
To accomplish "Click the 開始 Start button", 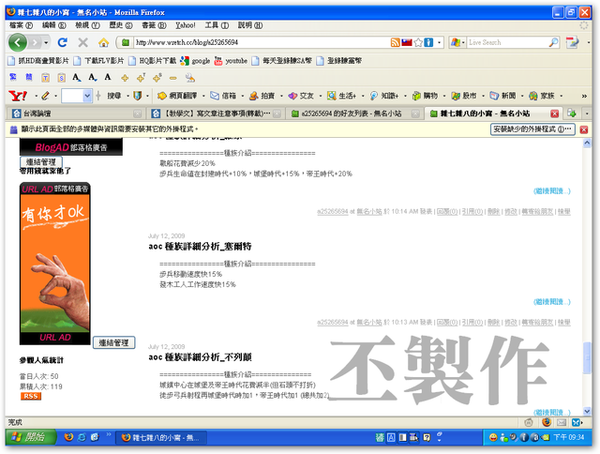I will pos(31,437).
